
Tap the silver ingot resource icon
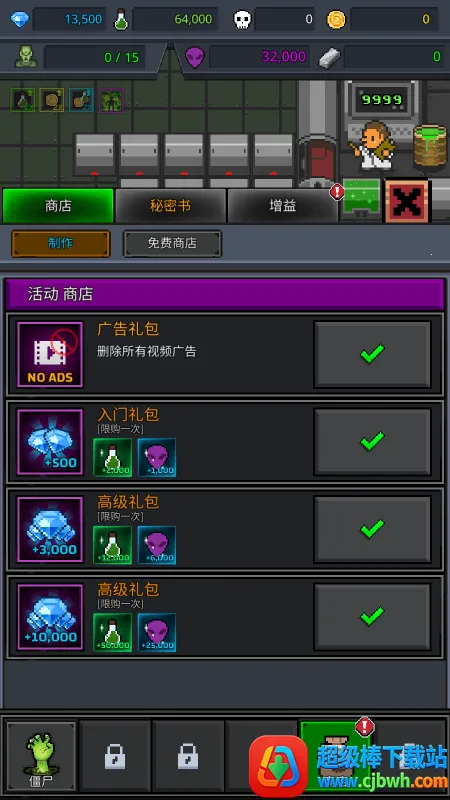pos(329,58)
